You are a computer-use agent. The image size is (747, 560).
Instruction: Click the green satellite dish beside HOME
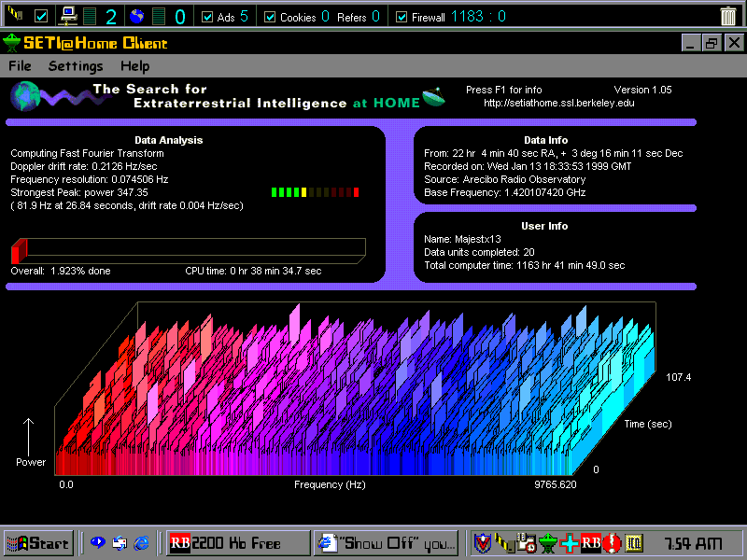click(x=433, y=97)
